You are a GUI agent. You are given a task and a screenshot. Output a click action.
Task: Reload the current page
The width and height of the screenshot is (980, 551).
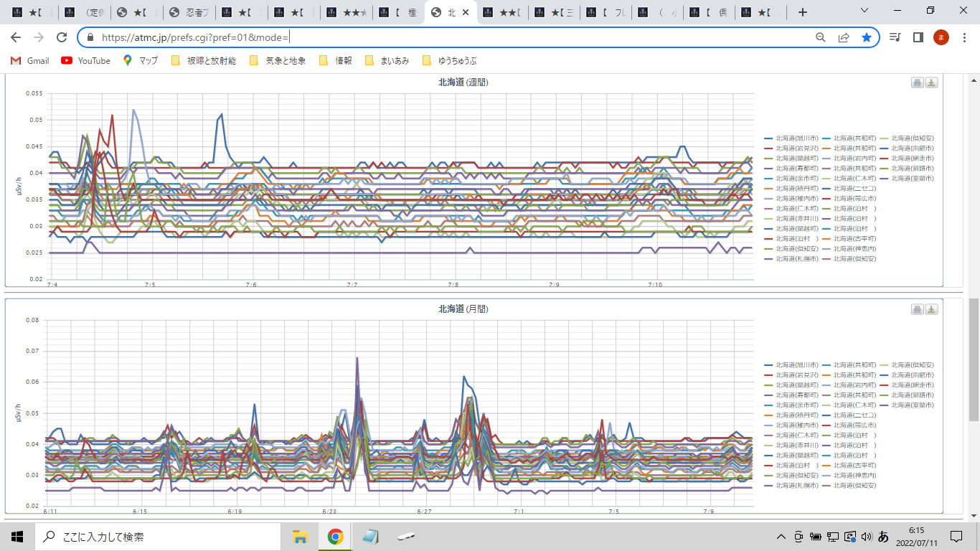[62, 37]
